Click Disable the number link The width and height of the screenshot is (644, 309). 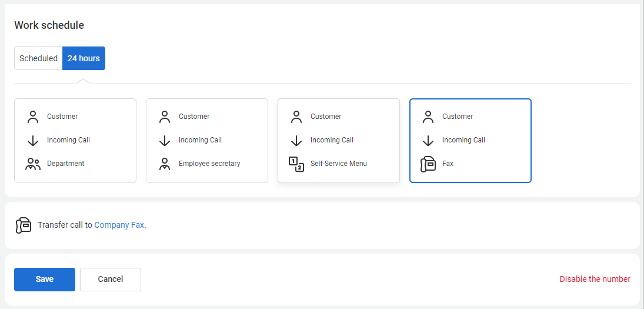coord(595,280)
